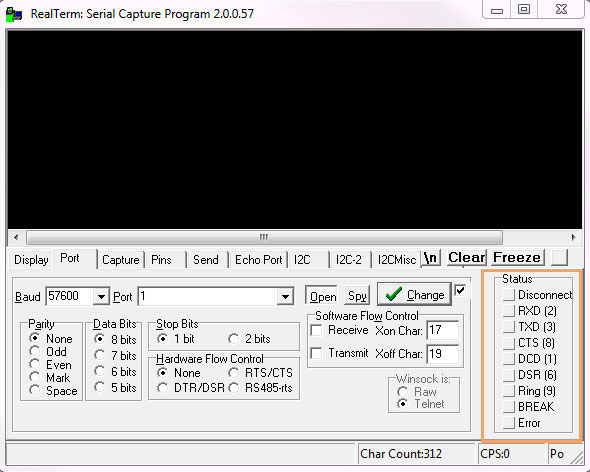Screen dimensions: 590x472
Task: Click the blank button right of Freeze
Action: pos(559,258)
